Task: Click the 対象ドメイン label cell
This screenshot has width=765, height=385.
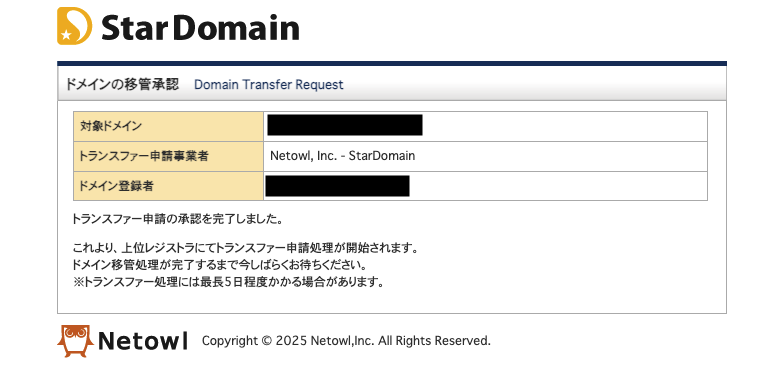Action: [x=168, y=126]
